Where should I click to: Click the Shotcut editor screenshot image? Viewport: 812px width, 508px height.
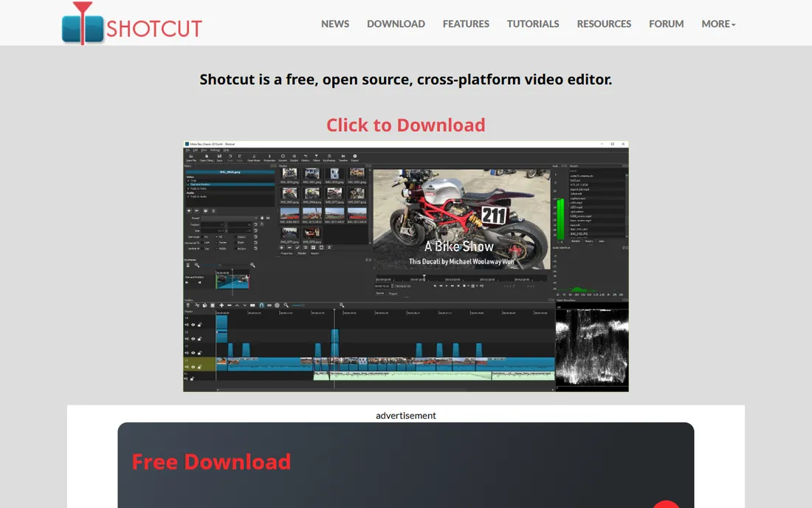(x=405, y=266)
